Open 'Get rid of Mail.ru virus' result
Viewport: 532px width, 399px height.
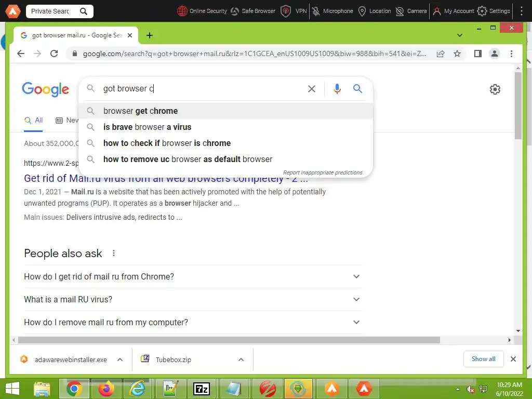(166, 179)
